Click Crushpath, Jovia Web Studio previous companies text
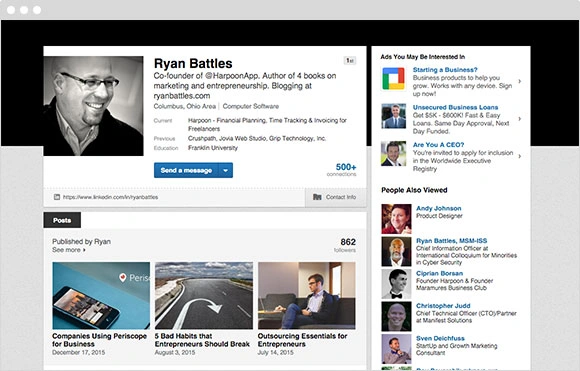Screen dimensions: 580x371 pos(257,138)
